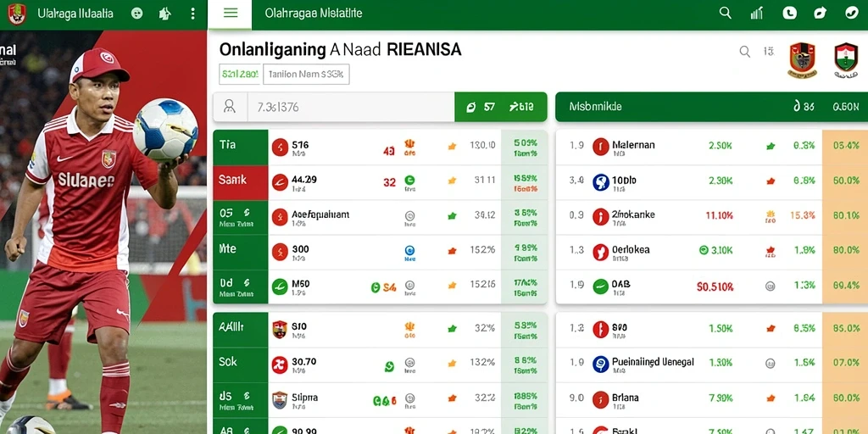Select the 'Tanion Nem' tab button
Image resolution: width=868 pixels, height=434 pixels.
(306, 74)
